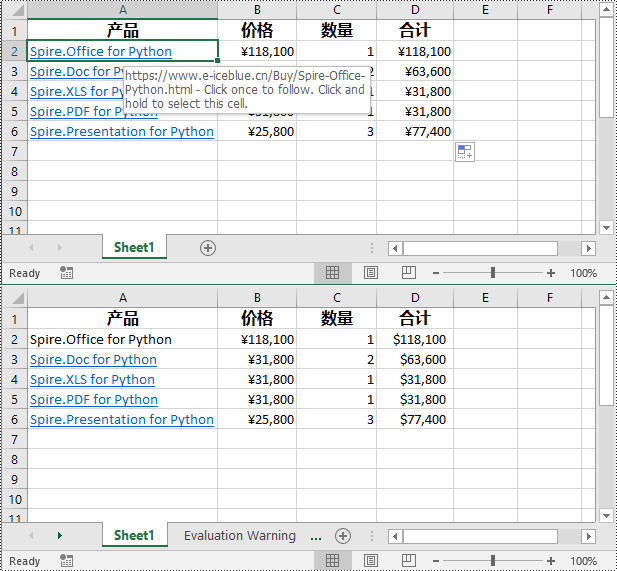Open Quick Analysis icon in top sheet
Viewport: 617px width, 571px height.
coord(465,152)
